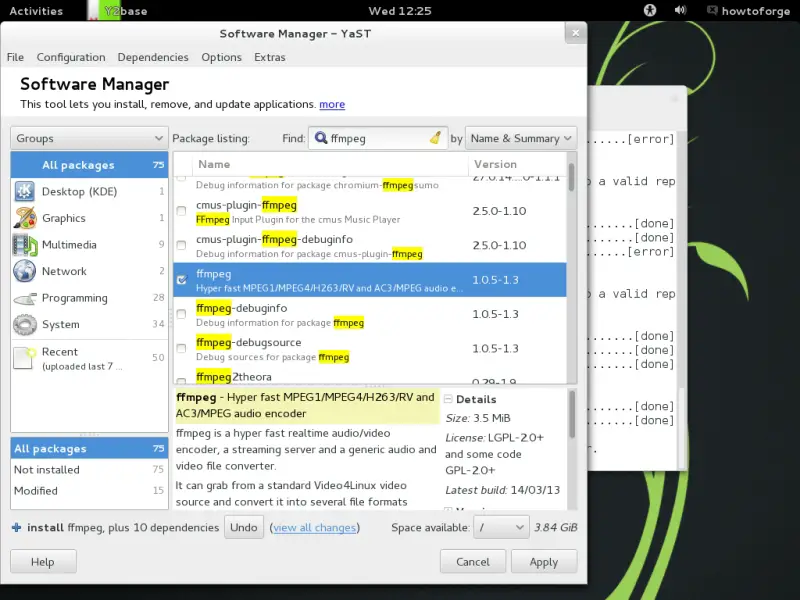Select All packages status filter

tap(89, 448)
